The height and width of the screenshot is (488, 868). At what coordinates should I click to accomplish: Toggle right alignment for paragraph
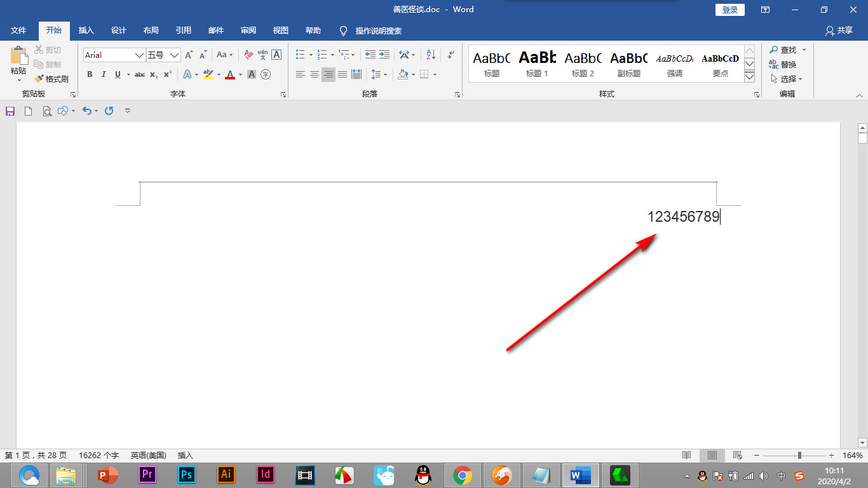(x=328, y=74)
